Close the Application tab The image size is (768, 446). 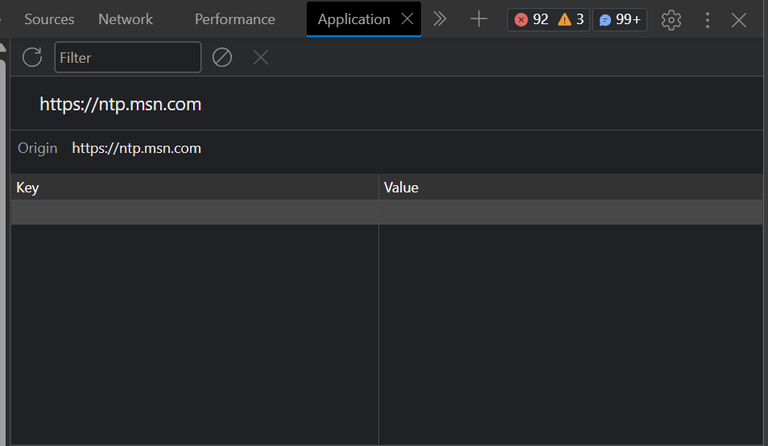(x=407, y=19)
